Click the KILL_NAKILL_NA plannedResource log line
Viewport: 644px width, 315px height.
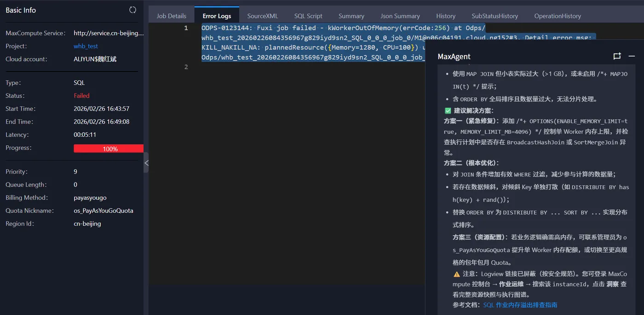pyautogui.click(x=313, y=47)
